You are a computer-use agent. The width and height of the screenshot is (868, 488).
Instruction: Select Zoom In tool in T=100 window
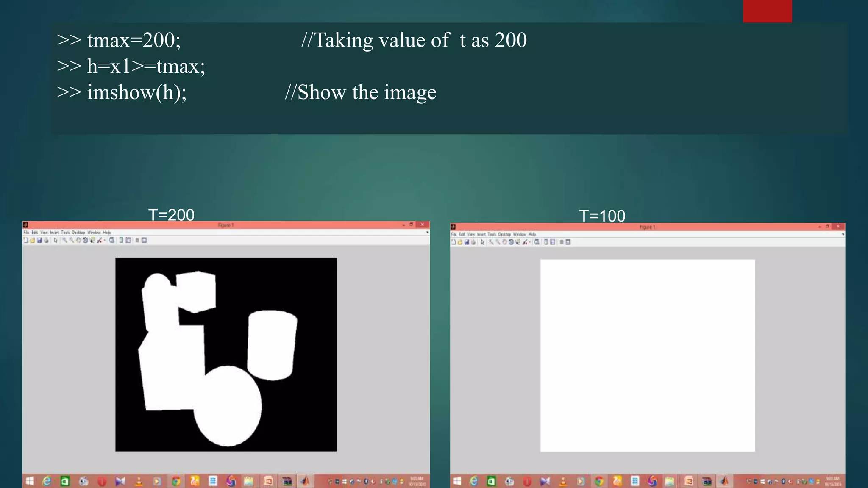(491, 242)
